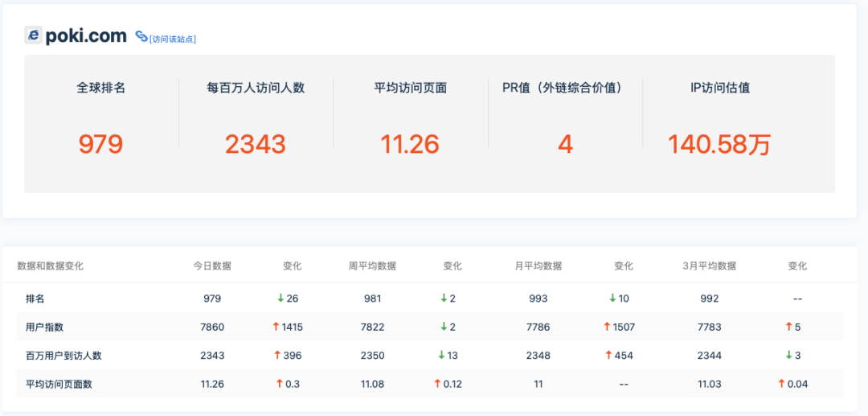
Task: Click the large red 2343 value
Action: pyautogui.click(x=256, y=144)
